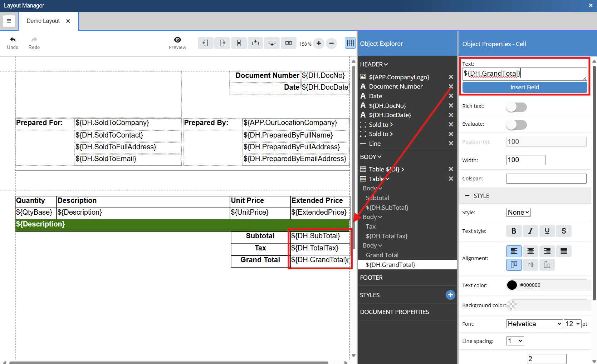Apply italic text style

click(530, 231)
